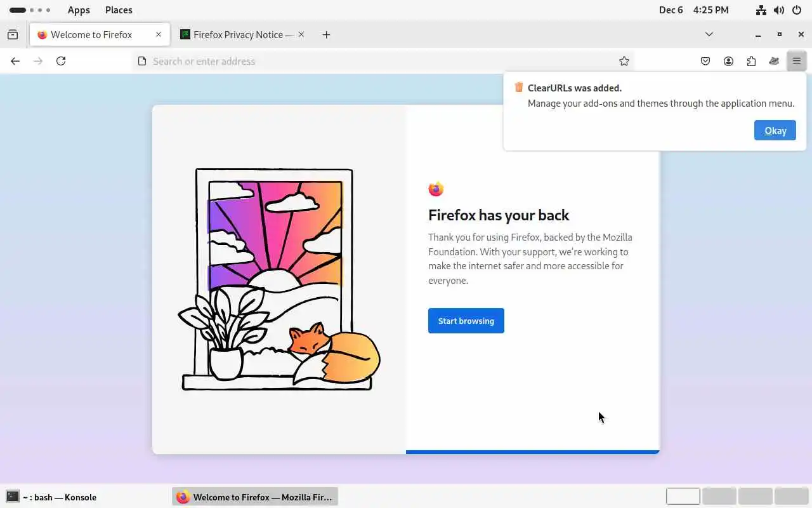Viewport: 812px width, 508px height.
Task: Open the power menu icon
Action: (797, 10)
